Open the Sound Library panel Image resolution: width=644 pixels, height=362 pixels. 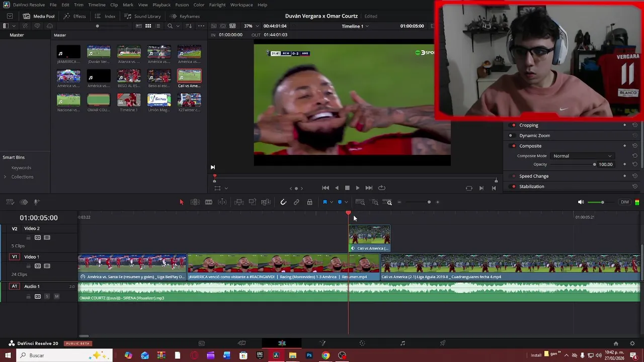143,16
